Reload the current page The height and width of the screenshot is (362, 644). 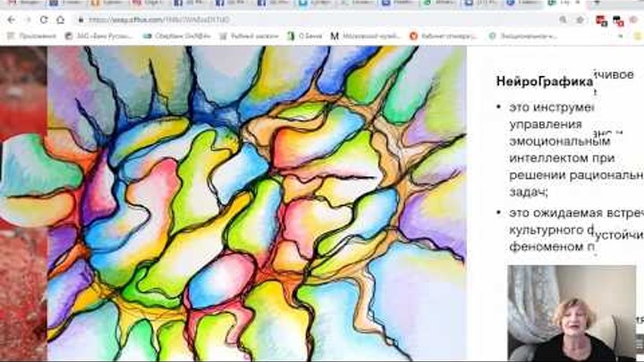[44, 19]
